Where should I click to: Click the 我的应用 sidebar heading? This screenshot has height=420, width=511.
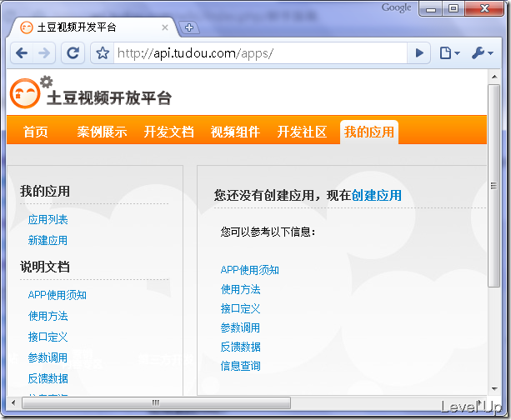(45, 192)
